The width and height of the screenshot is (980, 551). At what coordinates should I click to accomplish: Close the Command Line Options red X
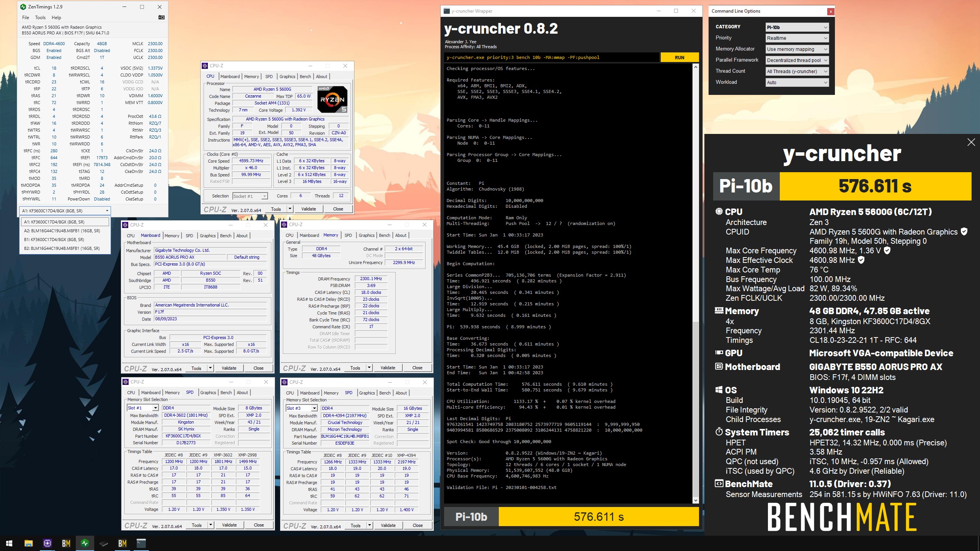point(830,11)
